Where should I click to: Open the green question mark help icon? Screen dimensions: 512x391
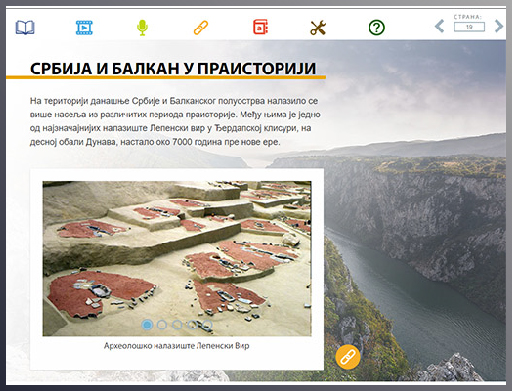click(x=377, y=27)
